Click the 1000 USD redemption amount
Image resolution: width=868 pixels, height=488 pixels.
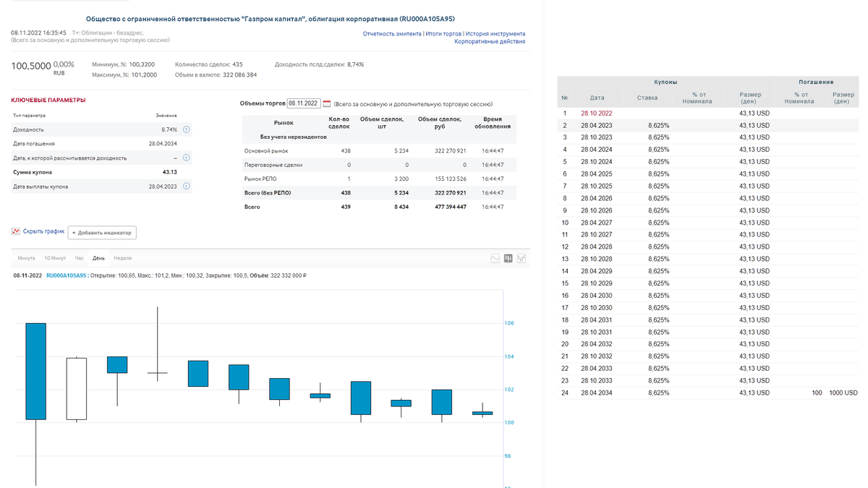click(x=843, y=393)
